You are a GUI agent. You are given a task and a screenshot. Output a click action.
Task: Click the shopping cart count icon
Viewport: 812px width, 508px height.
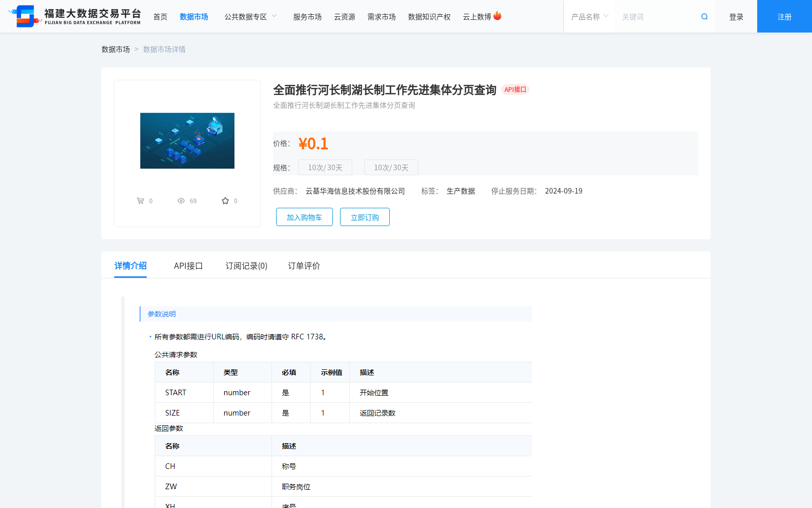141,201
